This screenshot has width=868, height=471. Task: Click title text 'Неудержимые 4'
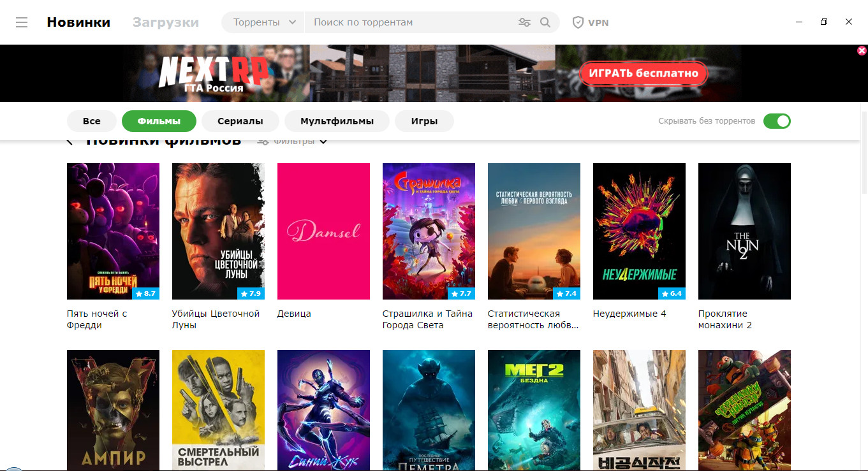tap(629, 314)
